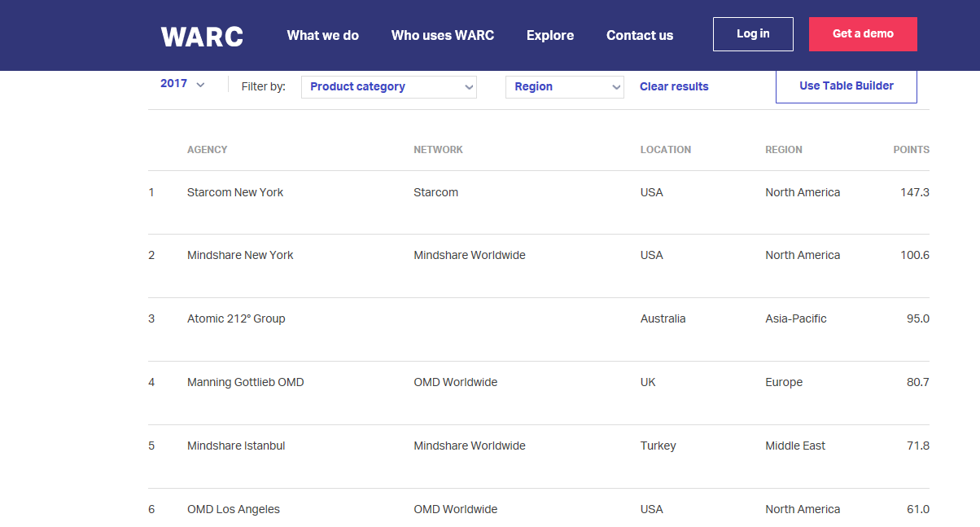Screen dimensions: 980x527
Task: Click Starcom network cell in row 1
Action: (x=435, y=192)
